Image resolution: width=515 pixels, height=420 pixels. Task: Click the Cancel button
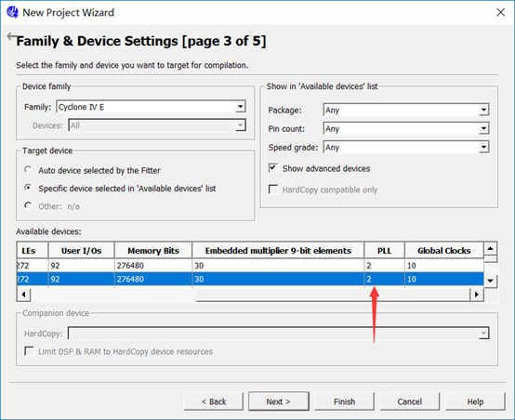click(x=410, y=401)
